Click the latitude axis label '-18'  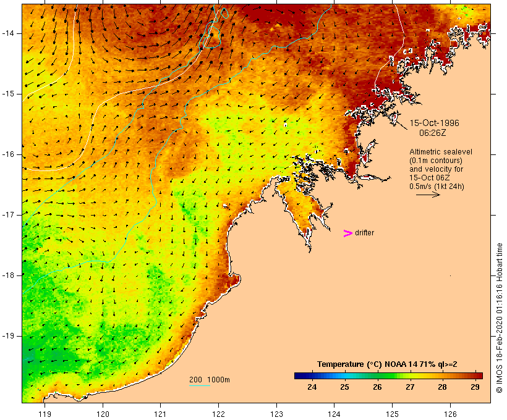tap(8, 275)
